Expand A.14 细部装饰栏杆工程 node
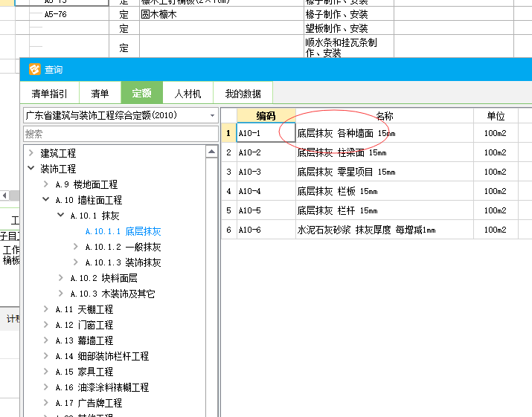 tap(46, 355)
